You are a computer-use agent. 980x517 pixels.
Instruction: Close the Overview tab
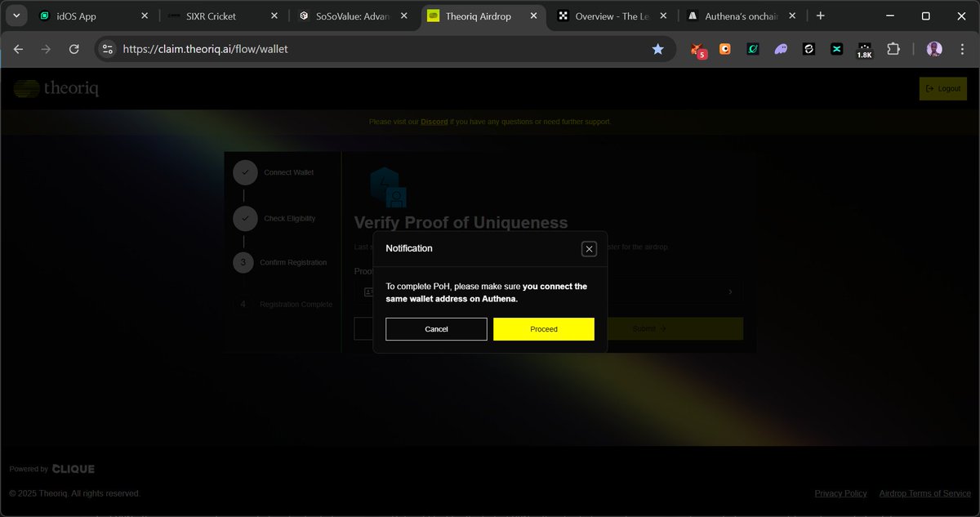coord(664,16)
